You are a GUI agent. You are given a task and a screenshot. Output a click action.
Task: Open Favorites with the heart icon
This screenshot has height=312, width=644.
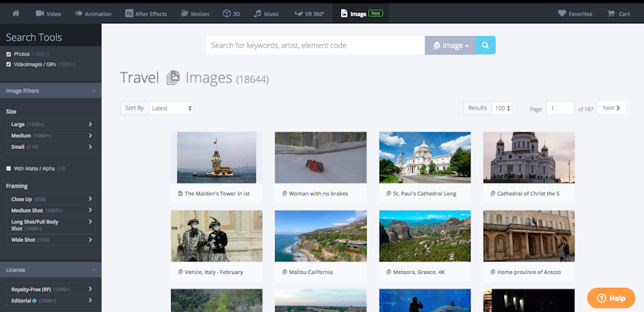pos(575,13)
